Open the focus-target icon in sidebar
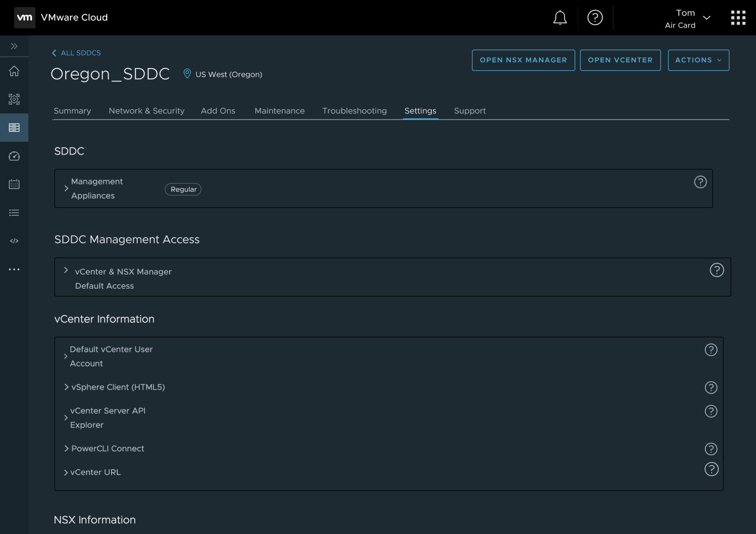756x534 pixels. click(x=14, y=99)
